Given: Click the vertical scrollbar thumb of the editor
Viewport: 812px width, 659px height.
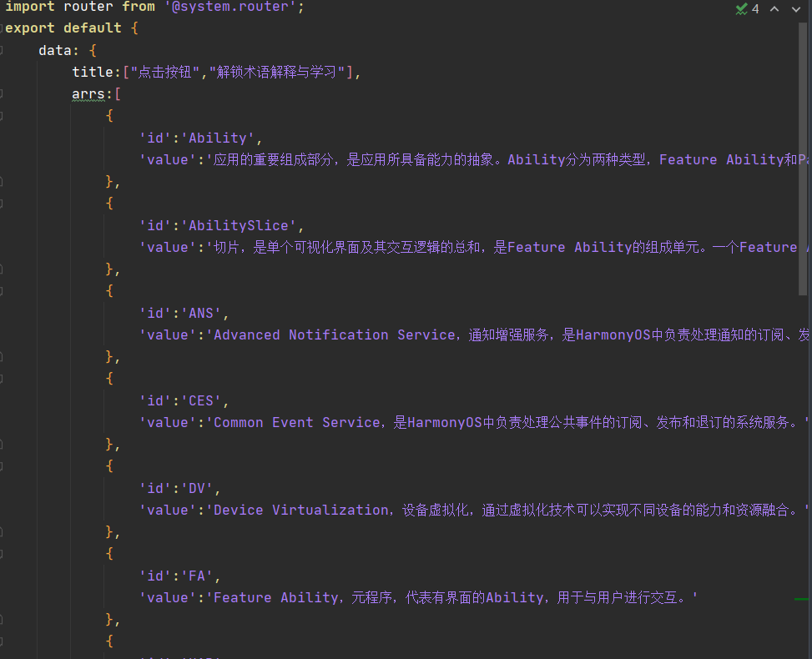Looking at the screenshot, I should coord(803,159).
